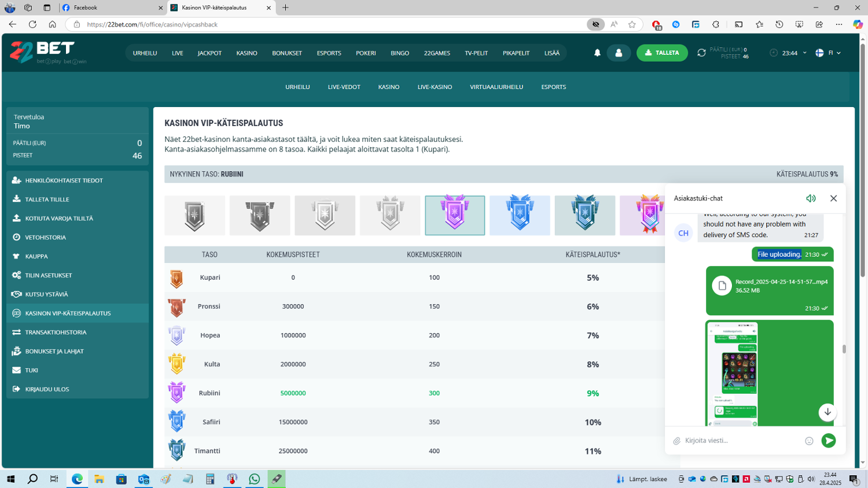Click the paperclip attachment icon in chat

click(x=676, y=441)
